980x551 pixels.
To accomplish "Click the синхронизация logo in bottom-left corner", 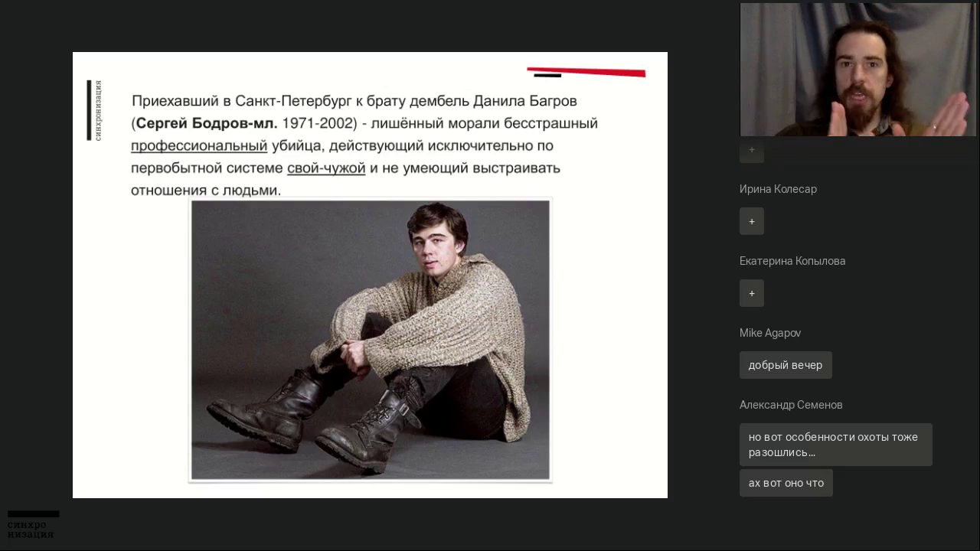I will tap(32, 525).
